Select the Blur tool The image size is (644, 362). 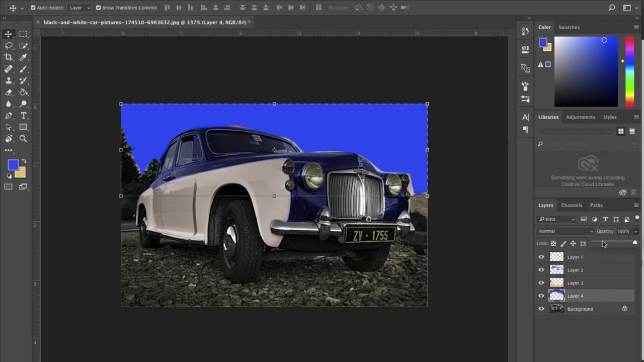[x=9, y=104]
